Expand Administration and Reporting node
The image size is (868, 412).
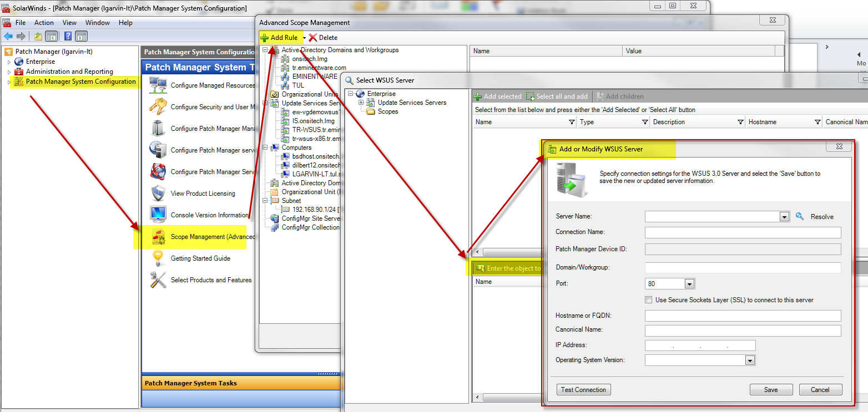(x=9, y=72)
